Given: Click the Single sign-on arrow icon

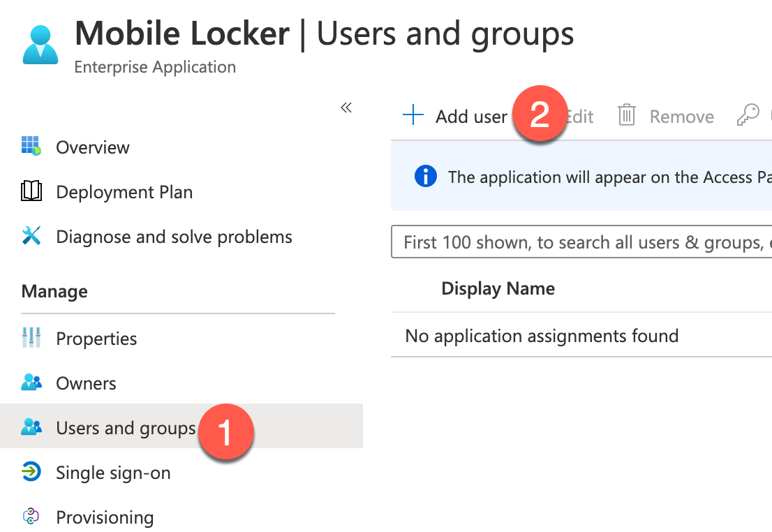Looking at the screenshot, I should pyautogui.click(x=31, y=471).
